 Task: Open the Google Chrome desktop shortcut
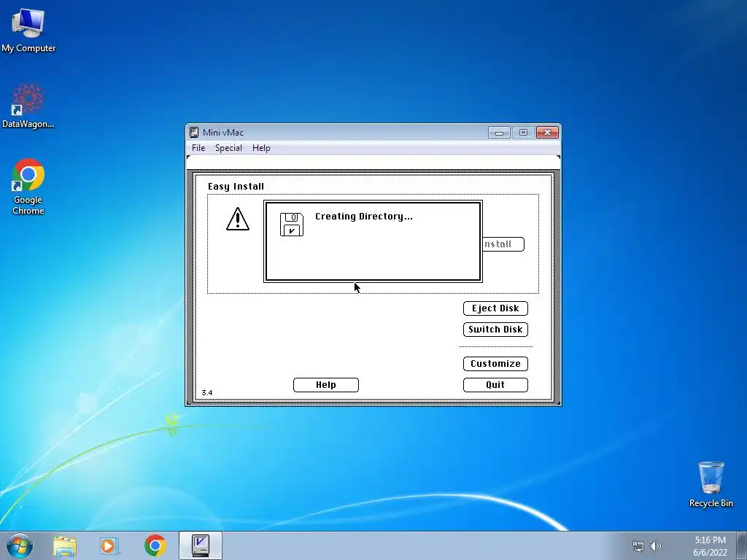(28, 186)
